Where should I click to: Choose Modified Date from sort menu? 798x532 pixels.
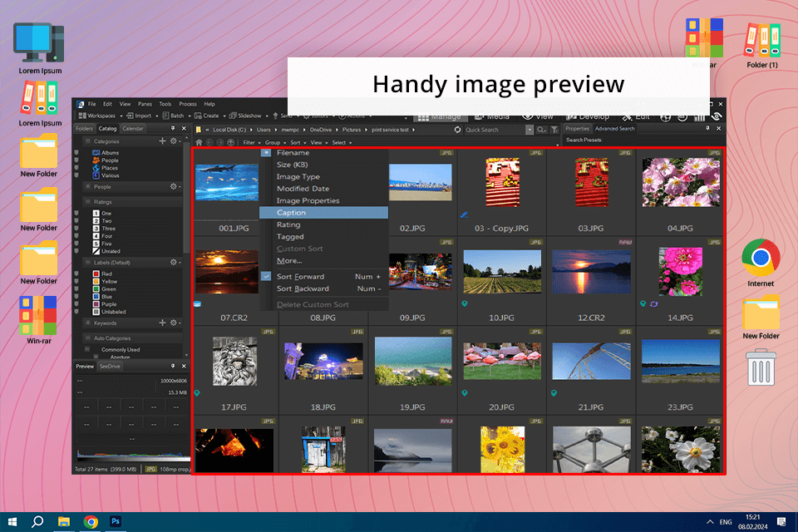[303, 189]
